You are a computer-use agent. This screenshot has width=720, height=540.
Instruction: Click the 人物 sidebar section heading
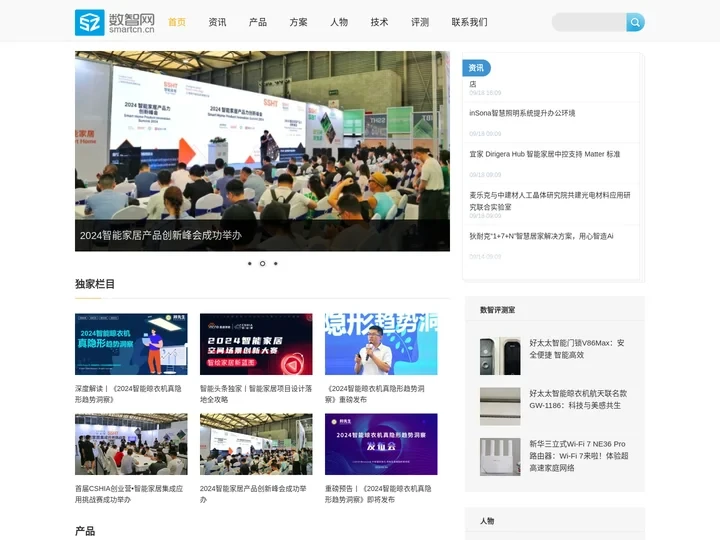(x=487, y=521)
